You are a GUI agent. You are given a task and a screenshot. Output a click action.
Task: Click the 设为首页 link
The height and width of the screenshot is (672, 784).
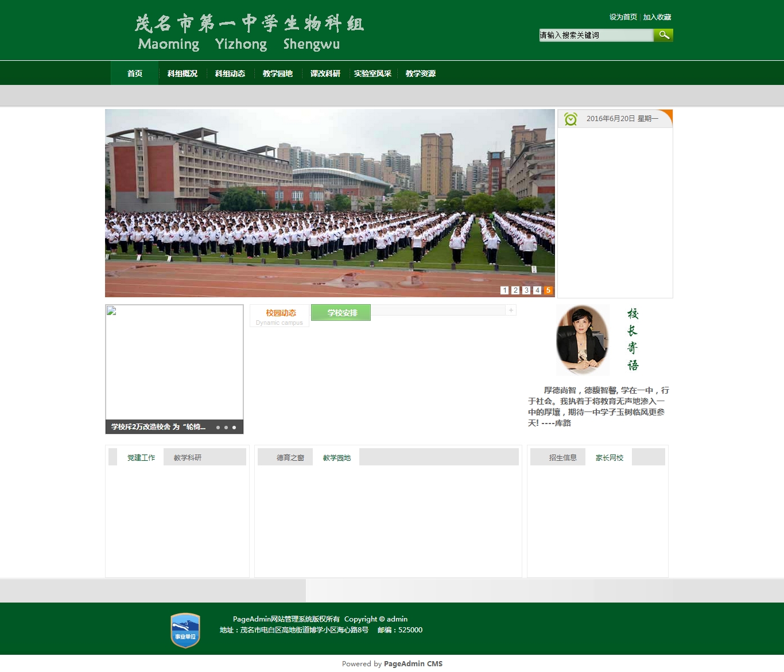[x=623, y=17]
